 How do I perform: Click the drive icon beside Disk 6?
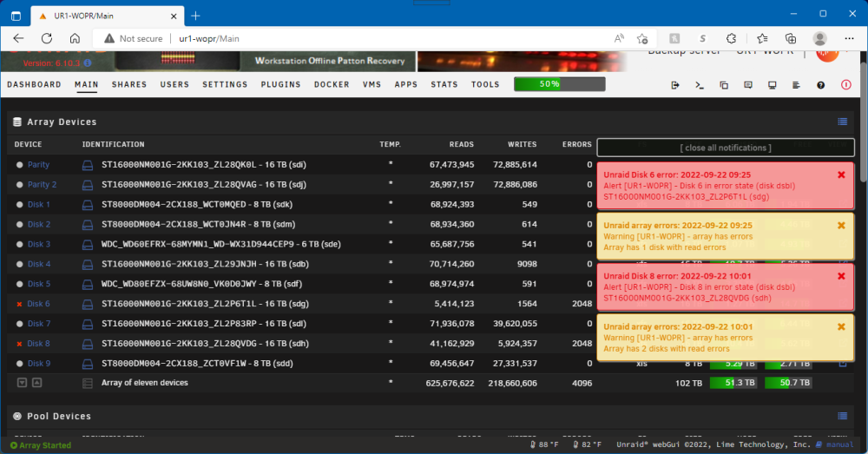(88, 304)
